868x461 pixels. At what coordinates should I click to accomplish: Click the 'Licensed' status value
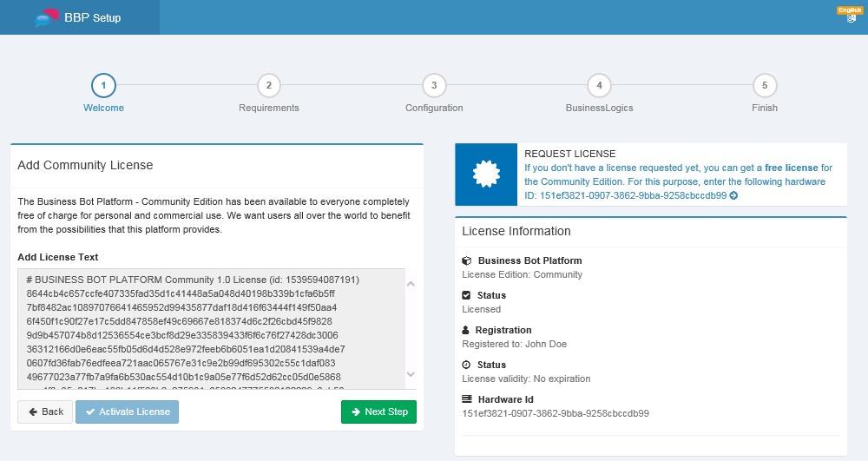point(481,309)
